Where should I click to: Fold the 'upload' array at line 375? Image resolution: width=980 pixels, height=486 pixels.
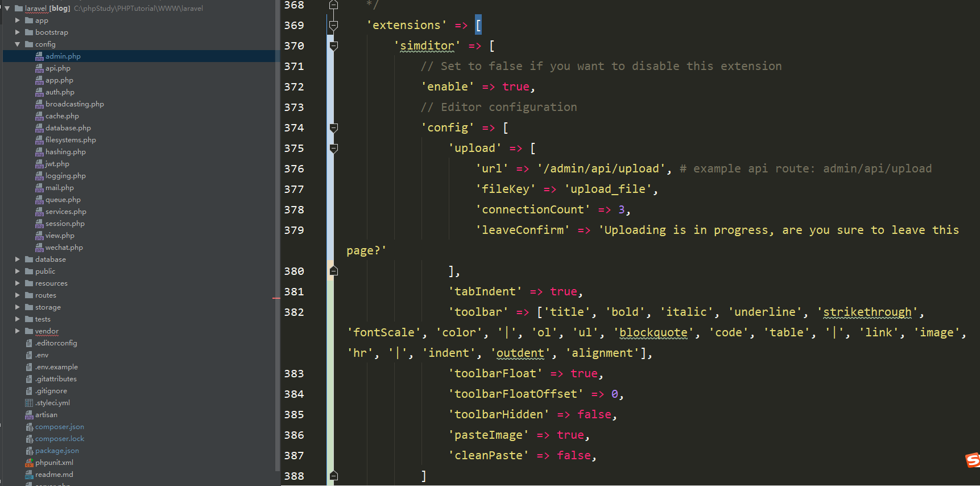[334, 148]
